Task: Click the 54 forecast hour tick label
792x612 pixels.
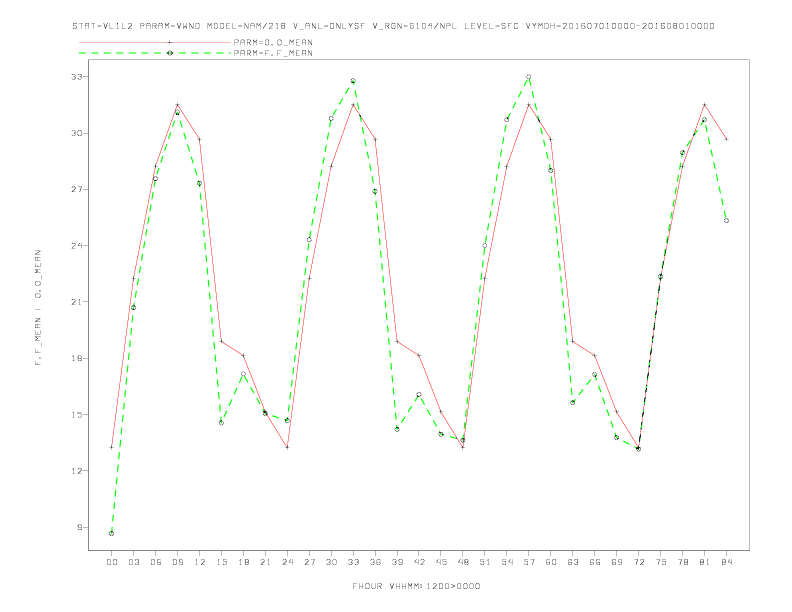Action: 507,562
